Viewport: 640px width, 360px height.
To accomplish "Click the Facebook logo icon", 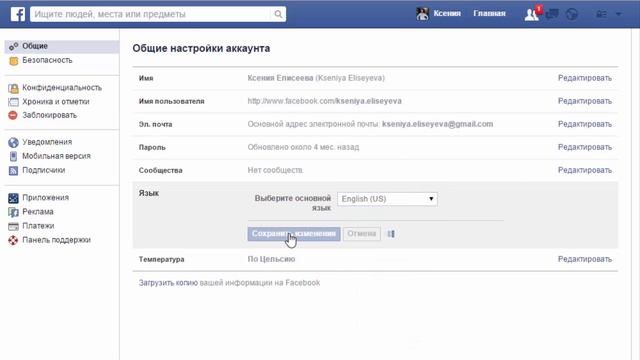I will 18,14.
